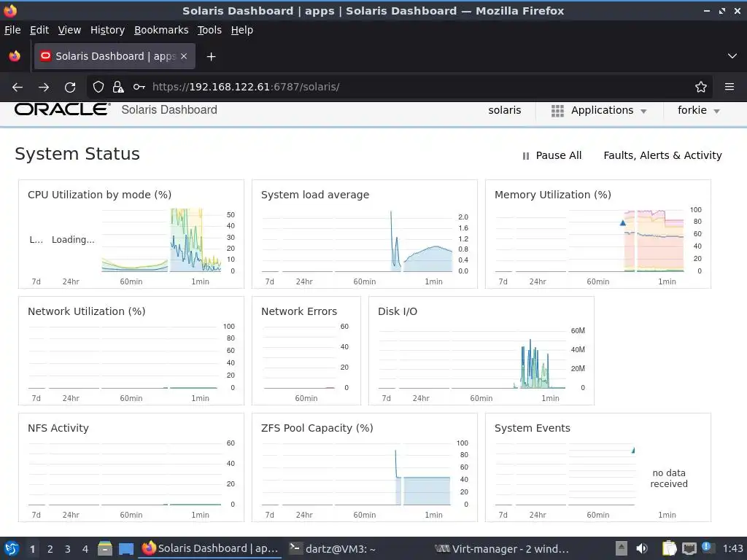Open the File menu

pos(12,30)
